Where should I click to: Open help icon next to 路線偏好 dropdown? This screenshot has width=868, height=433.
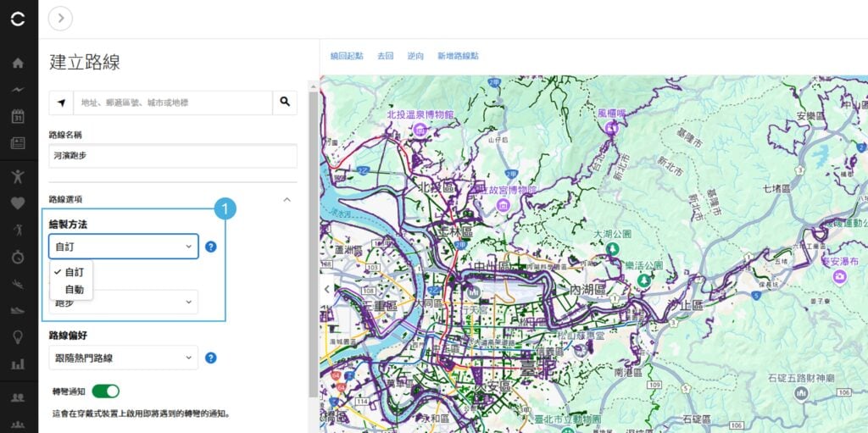click(x=210, y=358)
